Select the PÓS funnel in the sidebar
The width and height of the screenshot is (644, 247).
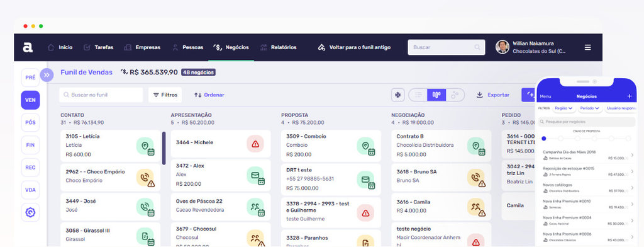click(30, 123)
